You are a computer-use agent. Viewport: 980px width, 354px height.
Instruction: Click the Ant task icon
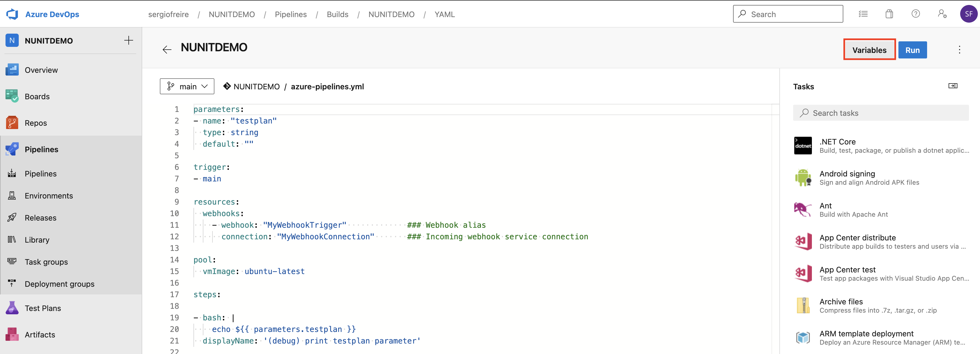click(x=803, y=210)
